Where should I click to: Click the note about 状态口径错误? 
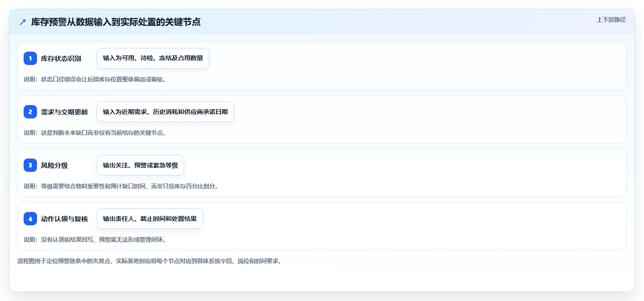(x=95, y=79)
